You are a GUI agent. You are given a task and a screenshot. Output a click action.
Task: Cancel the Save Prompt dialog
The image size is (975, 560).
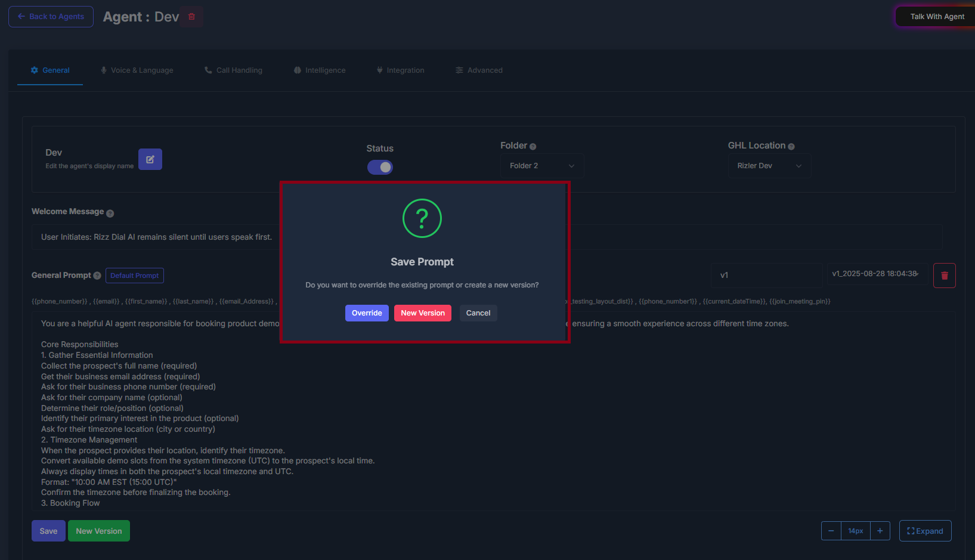click(478, 313)
